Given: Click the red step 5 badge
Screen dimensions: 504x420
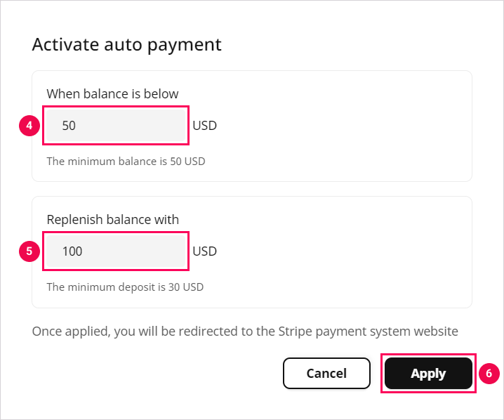Looking at the screenshot, I should click(29, 251).
